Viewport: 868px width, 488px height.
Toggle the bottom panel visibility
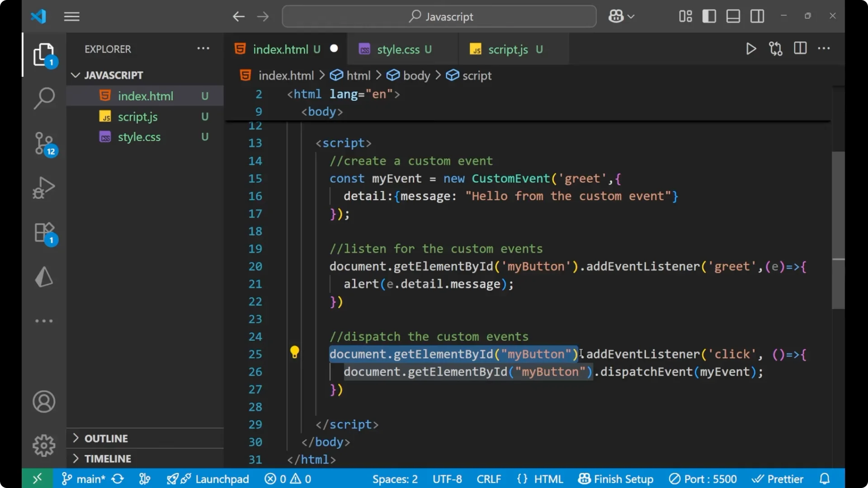(733, 16)
